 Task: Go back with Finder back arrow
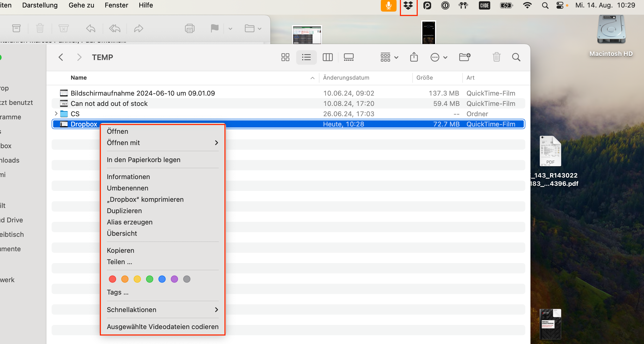(61, 57)
